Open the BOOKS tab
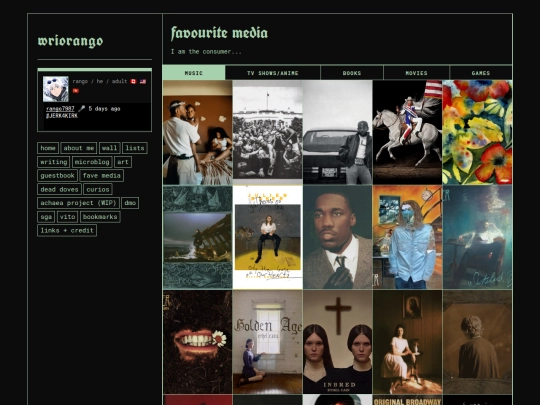 click(352, 73)
